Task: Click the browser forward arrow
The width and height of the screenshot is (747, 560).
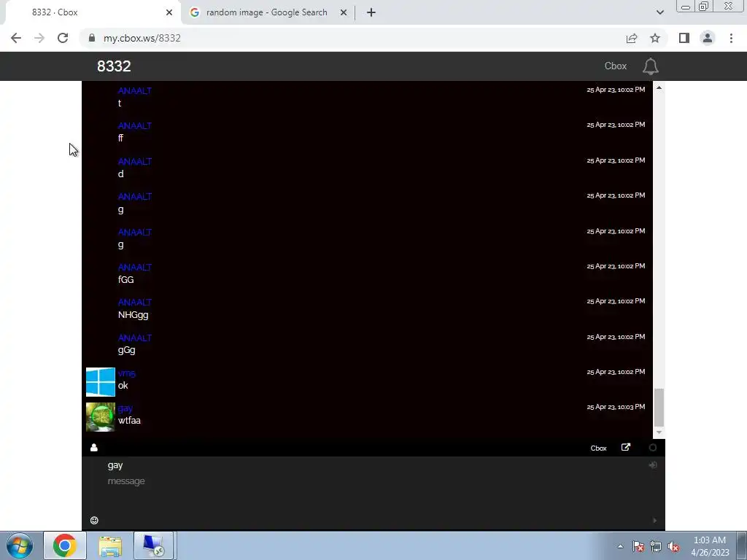Action: [x=39, y=38]
